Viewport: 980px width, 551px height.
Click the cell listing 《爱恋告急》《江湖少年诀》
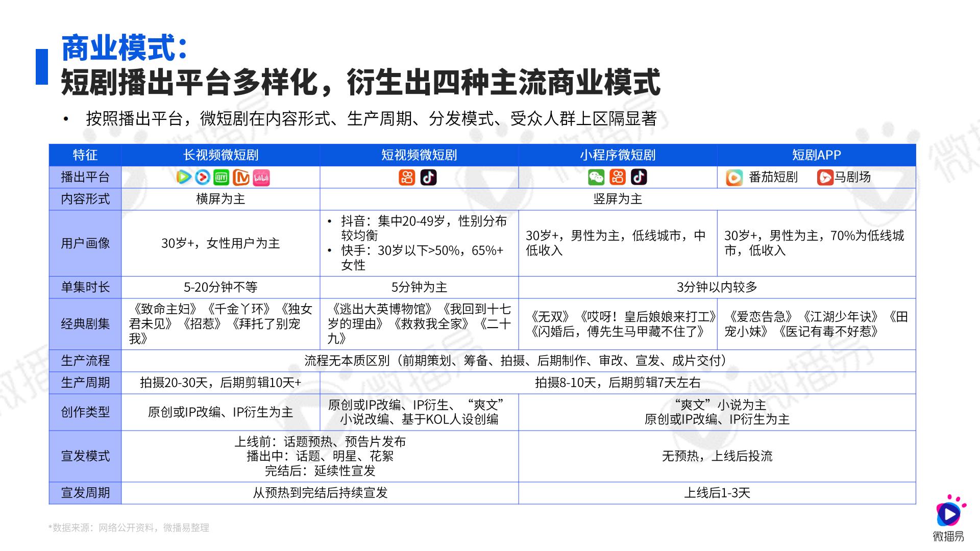(816, 324)
